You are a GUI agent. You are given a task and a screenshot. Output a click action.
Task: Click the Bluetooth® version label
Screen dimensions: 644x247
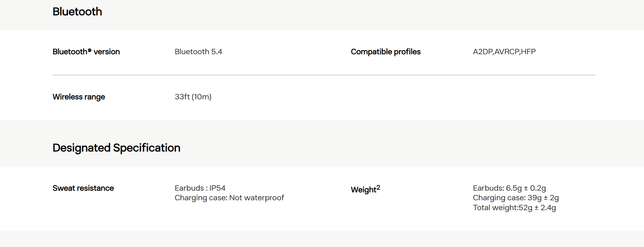pos(86,52)
